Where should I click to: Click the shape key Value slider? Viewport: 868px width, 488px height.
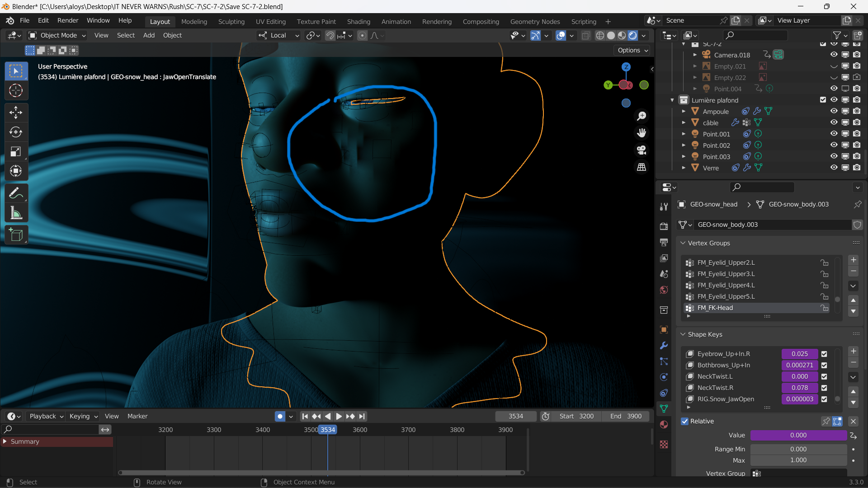[x=798, y=435]
